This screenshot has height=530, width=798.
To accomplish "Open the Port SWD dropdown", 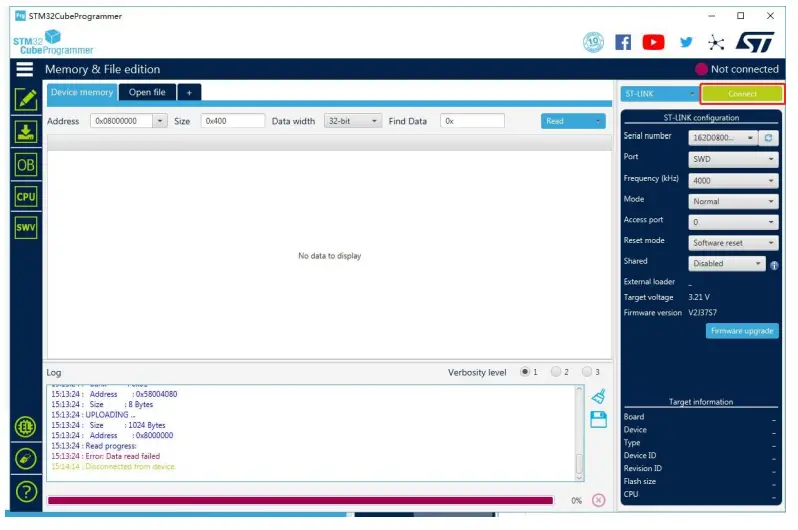I will [x=733, y=159].
